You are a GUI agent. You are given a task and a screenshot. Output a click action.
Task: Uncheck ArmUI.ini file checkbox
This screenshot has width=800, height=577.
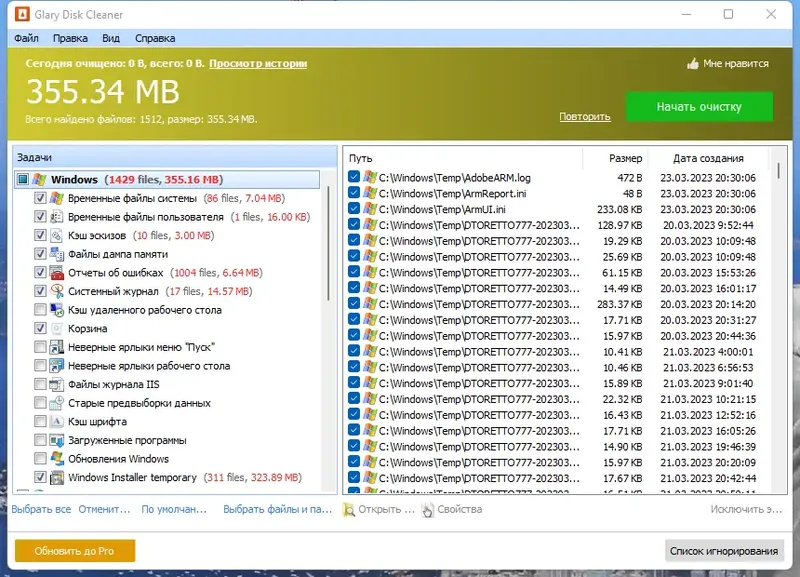[354, 209]
